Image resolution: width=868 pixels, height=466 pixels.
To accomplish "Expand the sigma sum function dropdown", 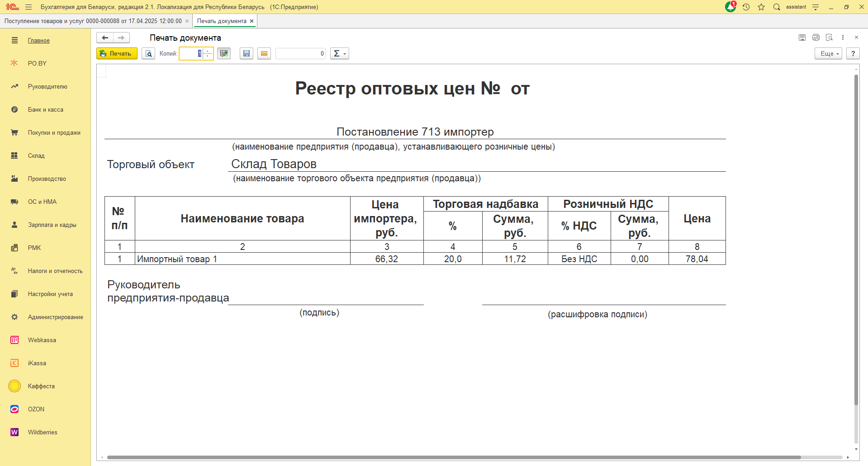I will pos(339,53).
